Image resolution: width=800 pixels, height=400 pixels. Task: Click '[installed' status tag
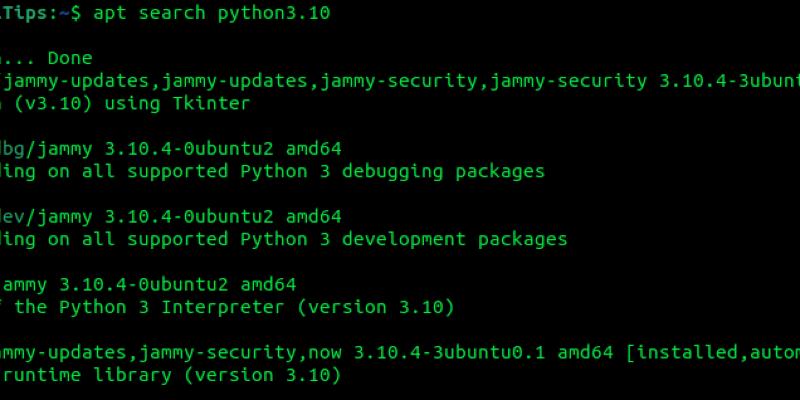(681, 353)
